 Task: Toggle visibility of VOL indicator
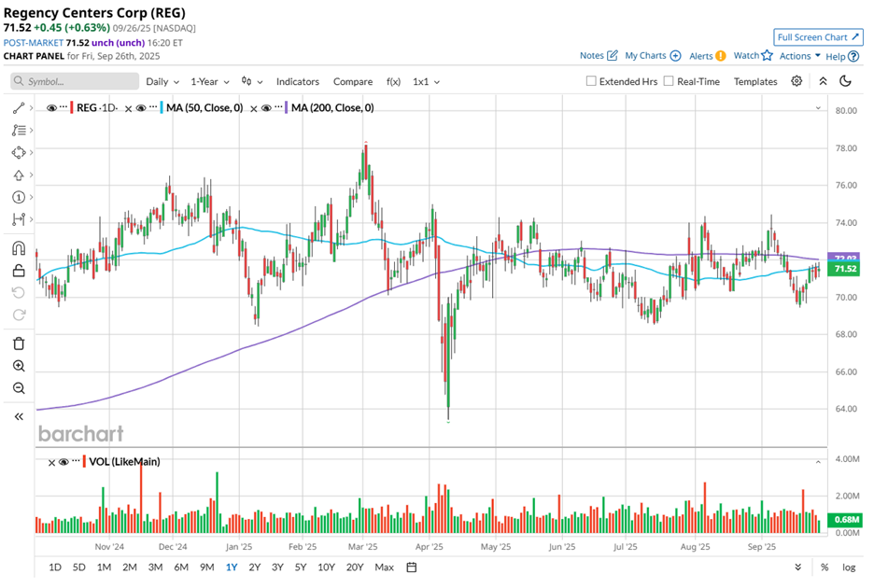pos(63,462)
